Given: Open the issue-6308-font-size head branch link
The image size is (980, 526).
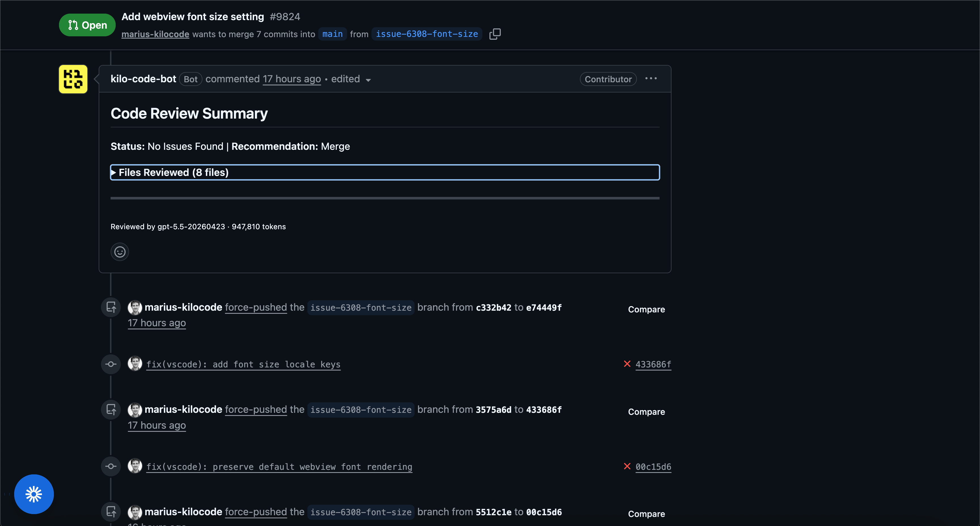Looking at the screenshot, I should [x=427, y=34].
